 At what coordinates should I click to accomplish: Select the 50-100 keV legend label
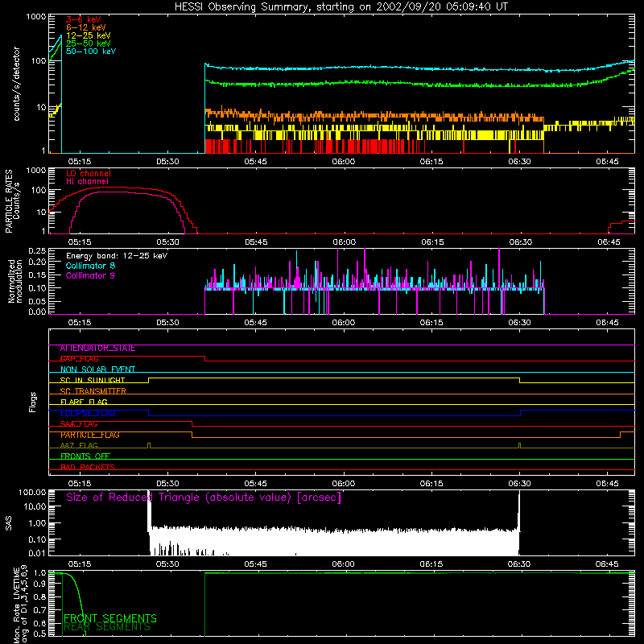tap(91, 52)
